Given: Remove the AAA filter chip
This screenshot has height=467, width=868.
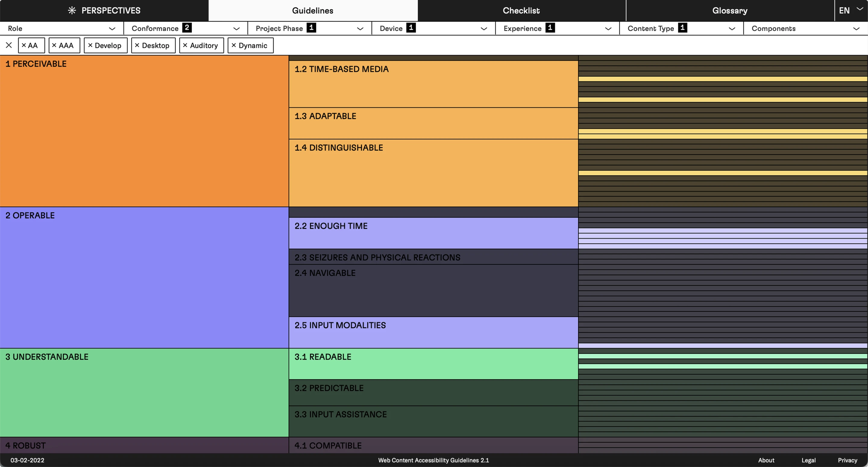Looking at the screenshot, I should point(64,45).
